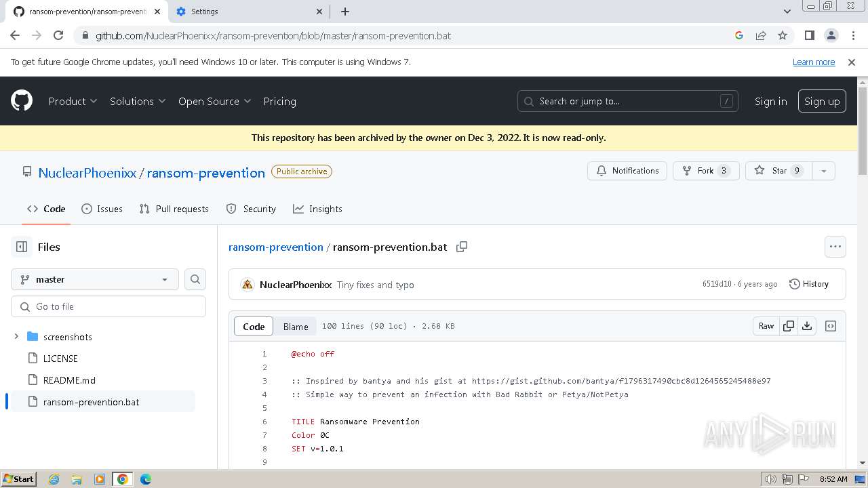
Task: Reload the page with refresh icon
Action: click(x=58, y=35)
